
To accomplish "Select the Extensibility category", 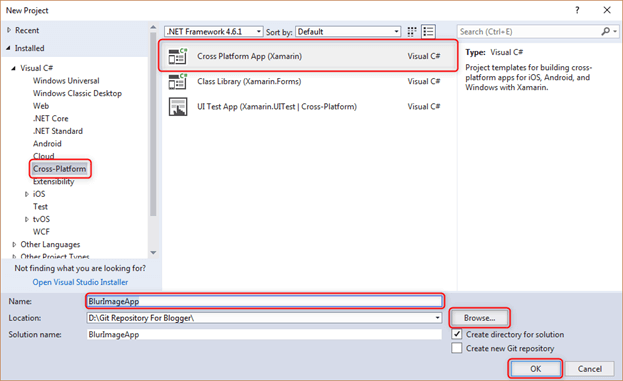I will (53, 182).
